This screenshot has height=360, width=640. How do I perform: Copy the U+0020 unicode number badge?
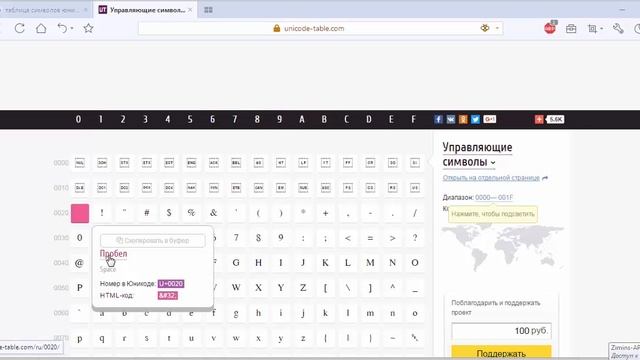coord(171,284)
